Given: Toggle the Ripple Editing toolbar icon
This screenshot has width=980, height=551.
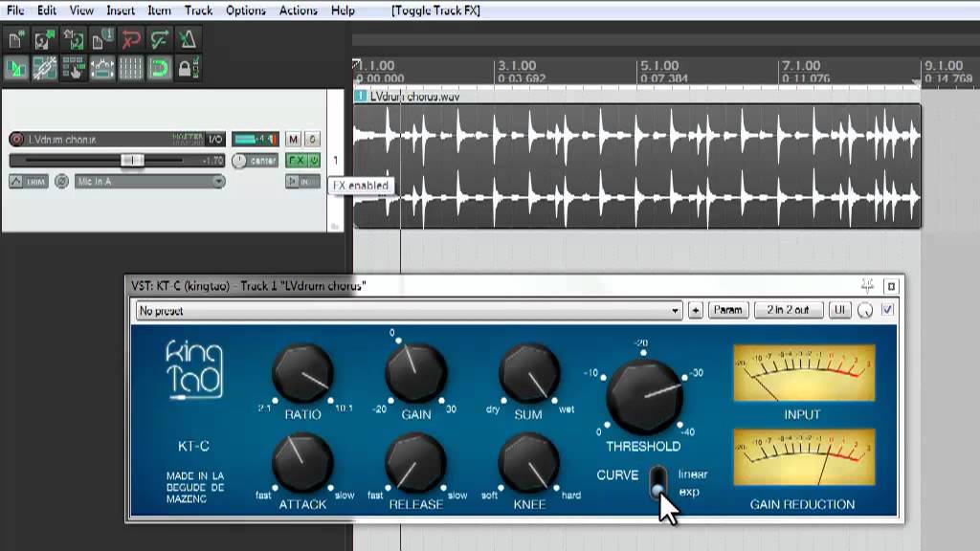Looking at the screenshot, I should 73,68.
